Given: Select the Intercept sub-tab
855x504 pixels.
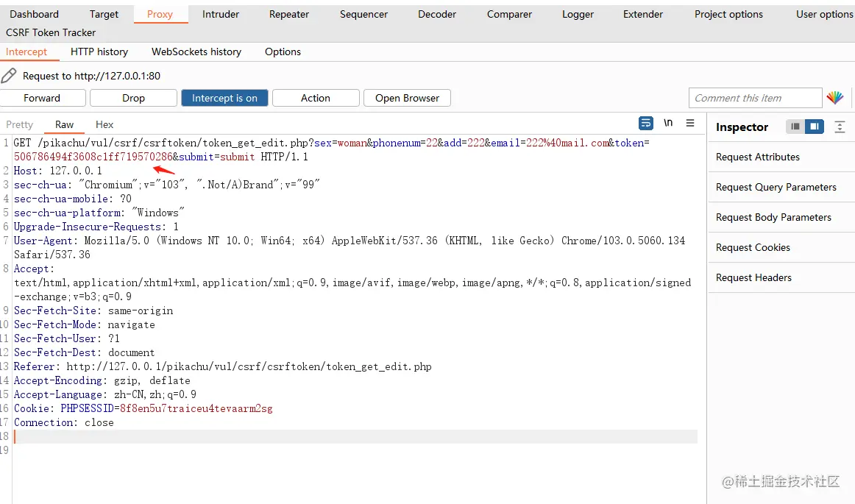Looking at the screenshot, I should point(26,52).
